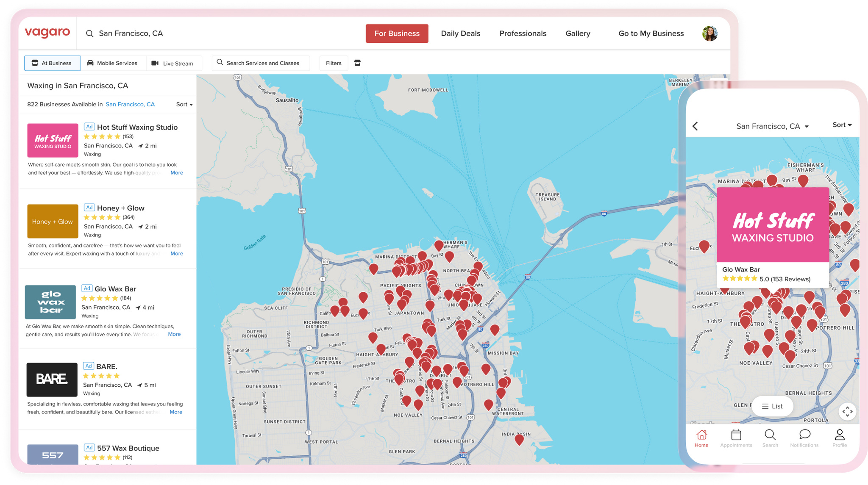
Task: Click the San Francisco, CA link in results count
Action: [x=130, y=104]
